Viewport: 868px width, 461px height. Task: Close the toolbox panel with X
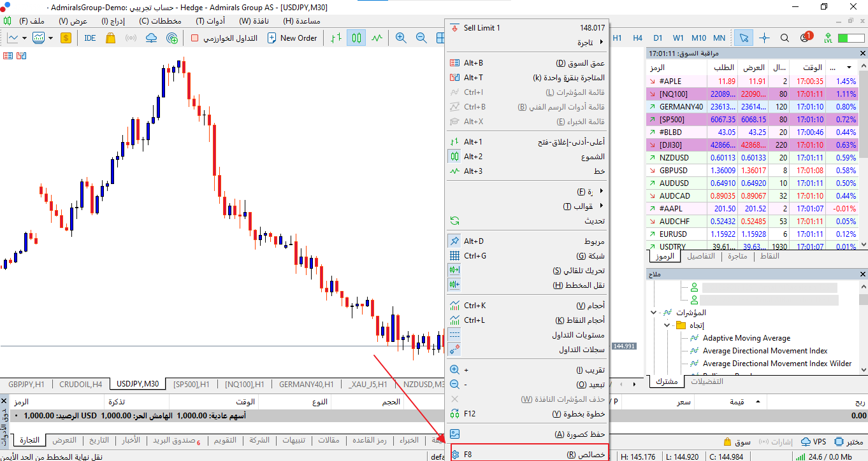pyautogui.click(x=5, y=401)
